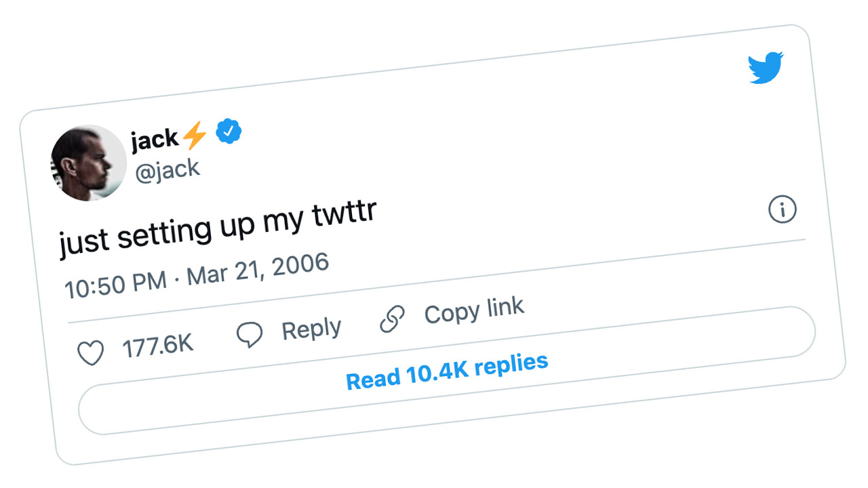868x488 pixels.
Task: Click the heart like icon
Action: pyautogui.click(x=90, y=354)
